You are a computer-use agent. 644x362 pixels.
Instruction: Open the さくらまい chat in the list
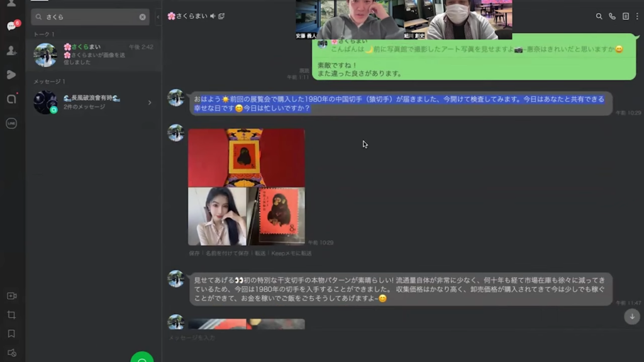(x=94, y=55)
